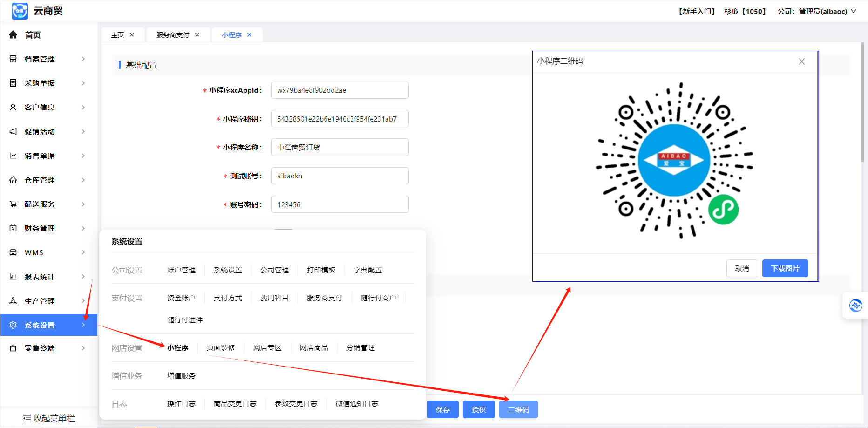Open 操作日志 menu item
Image resolution: width=868 pixels, height=428 pixels.
181,404
